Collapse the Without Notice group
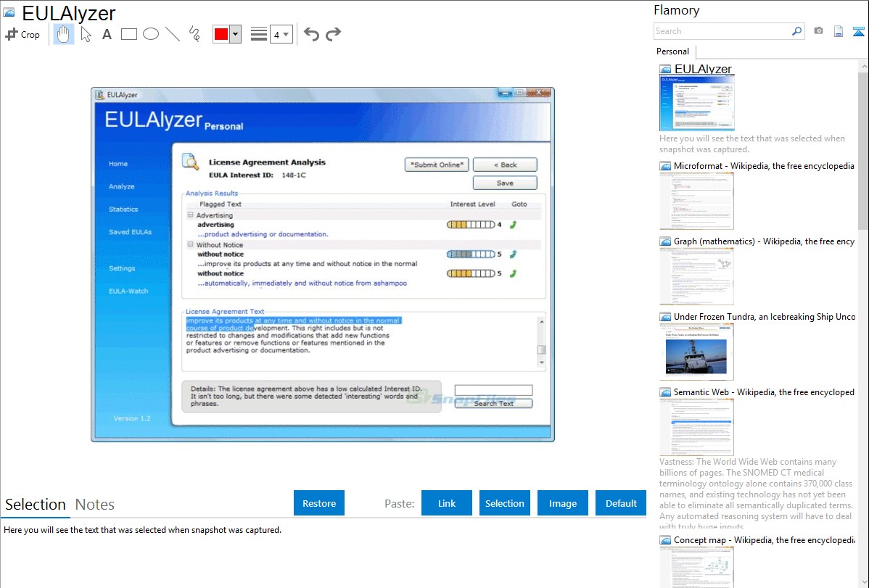This screenshot has height=588, width=869. point(191,244)
